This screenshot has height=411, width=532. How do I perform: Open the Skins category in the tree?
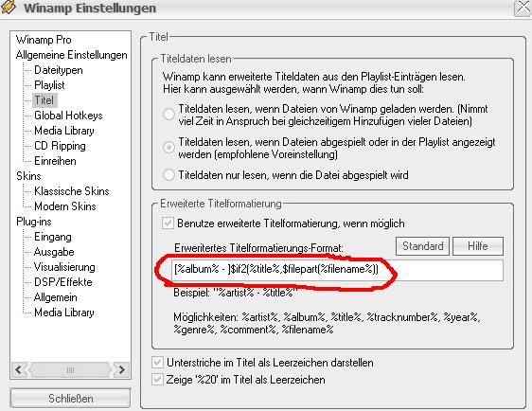click(28, 176)
